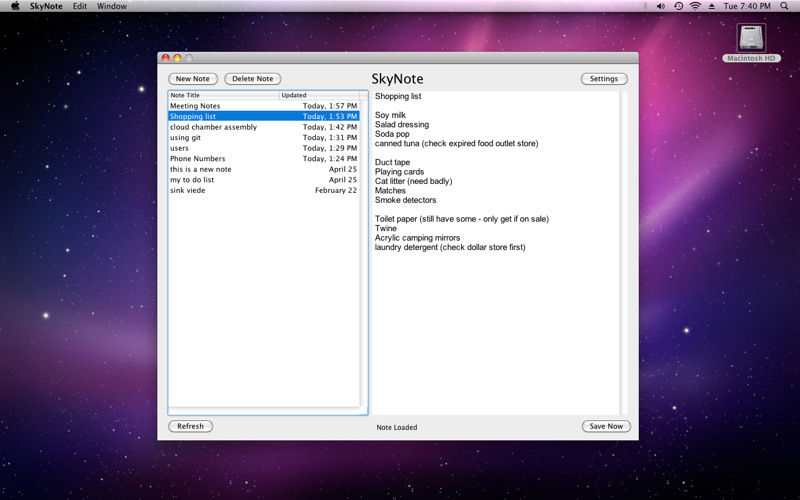Viewport: 800px width, 500px height.
Task: Open Spotlight search magnifier
Action: click(784, 6)
